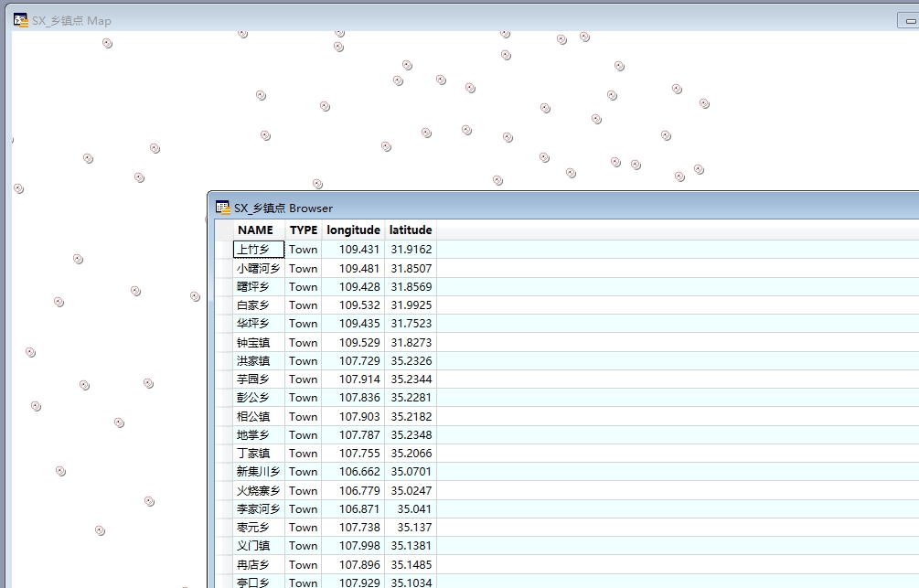Select the 小曙河乡 name cell
The image size is (919, 588).
259,269
